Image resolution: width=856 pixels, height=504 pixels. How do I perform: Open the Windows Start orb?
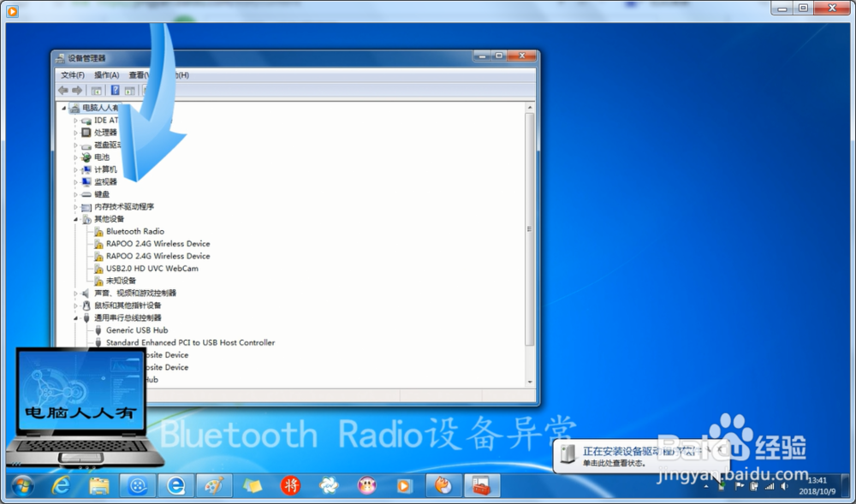pos(22,485)
